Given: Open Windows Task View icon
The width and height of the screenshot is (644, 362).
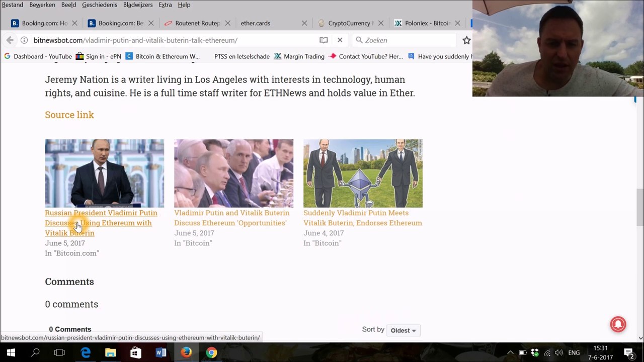Looking at the screenshot, I should (59, 352).
